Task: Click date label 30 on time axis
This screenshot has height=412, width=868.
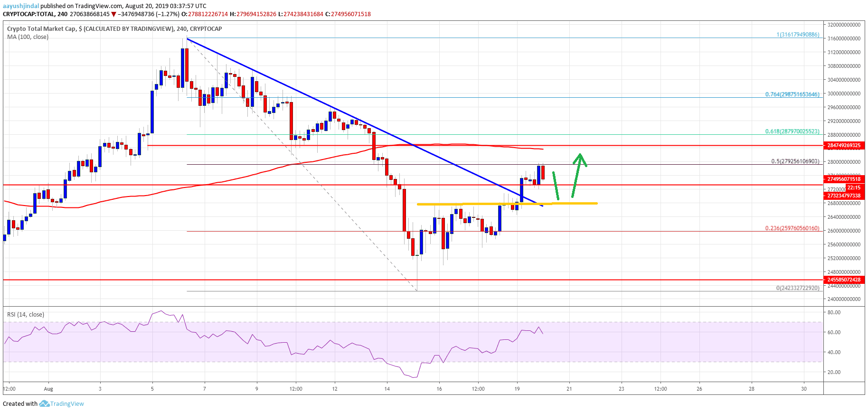Action: (804, 389)
